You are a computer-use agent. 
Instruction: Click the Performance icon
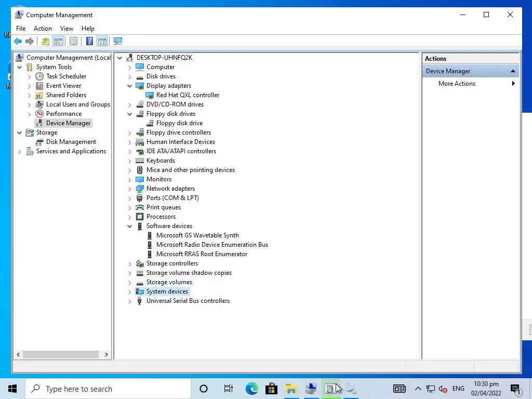pos(39,114)
